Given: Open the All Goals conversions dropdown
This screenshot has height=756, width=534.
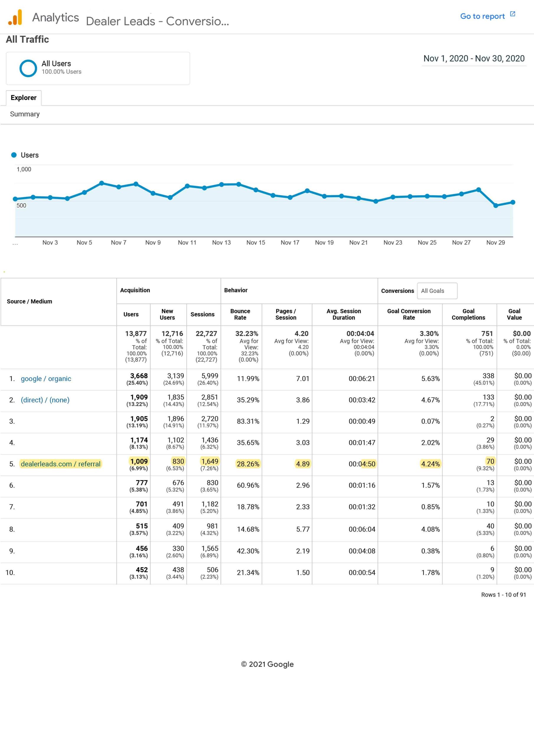Looking at the screenshot, I should [437, 291].
